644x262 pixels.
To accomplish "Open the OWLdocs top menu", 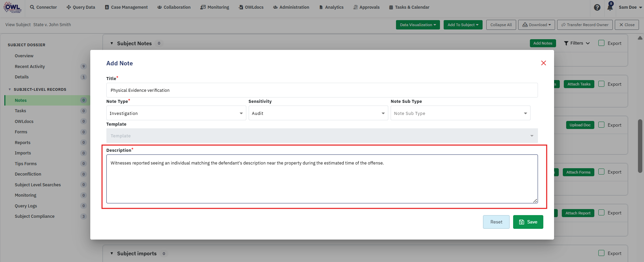I will point(251,7).
